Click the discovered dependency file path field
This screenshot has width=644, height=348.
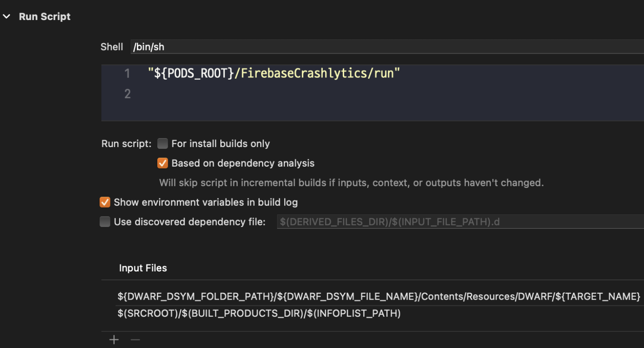[461, 222]
